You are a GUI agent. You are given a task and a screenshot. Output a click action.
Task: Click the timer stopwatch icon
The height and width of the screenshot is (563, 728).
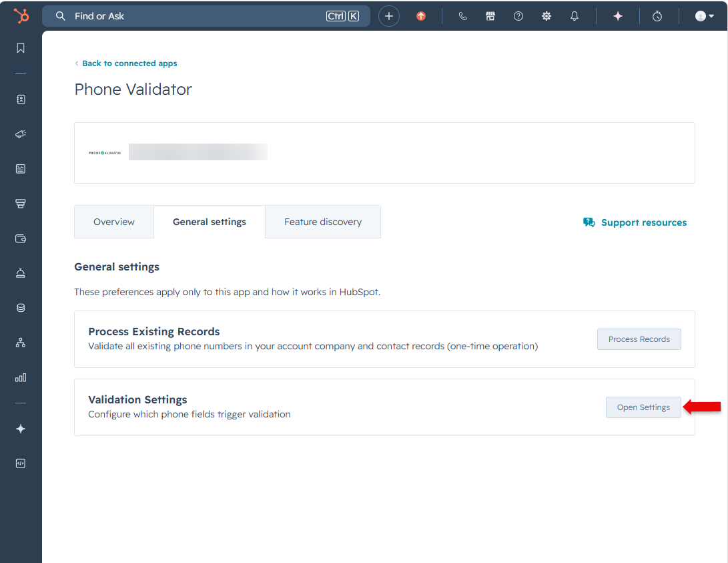pyautogui.click(x=657, y=16)
